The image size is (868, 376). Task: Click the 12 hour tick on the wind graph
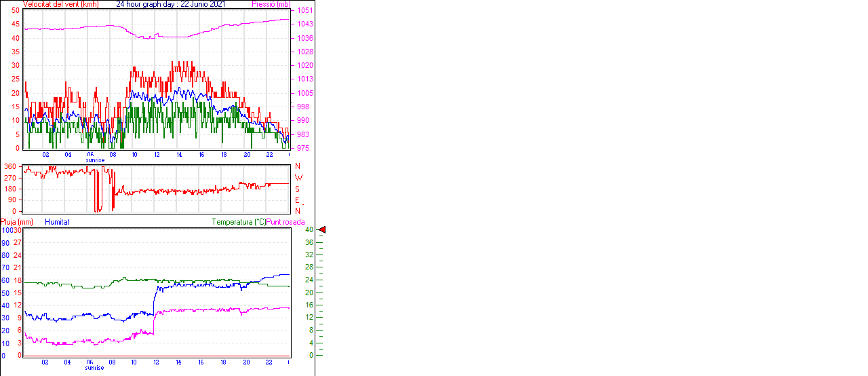(x=157, y=155)
